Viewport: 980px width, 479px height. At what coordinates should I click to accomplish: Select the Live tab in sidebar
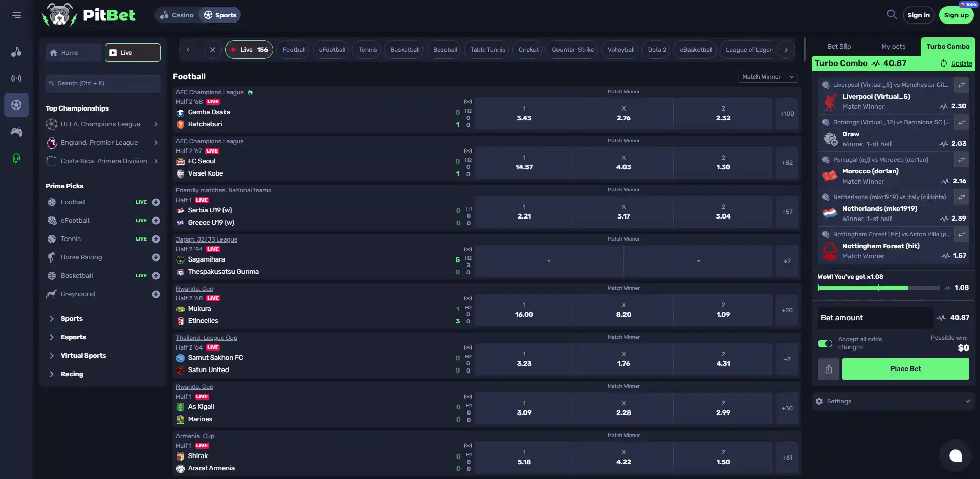point(132,53)
